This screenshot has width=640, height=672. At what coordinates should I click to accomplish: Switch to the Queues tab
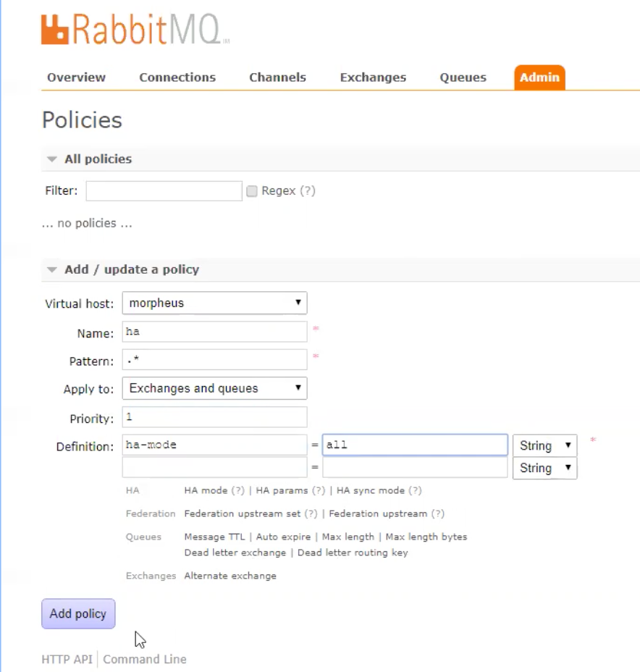coord(463,77)
